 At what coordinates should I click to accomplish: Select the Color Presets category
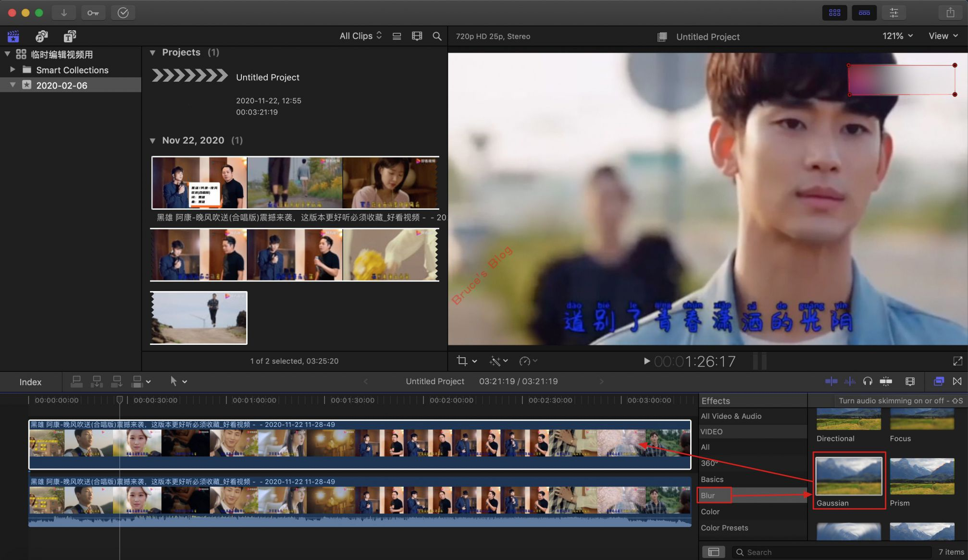click(x=724, y=528)
